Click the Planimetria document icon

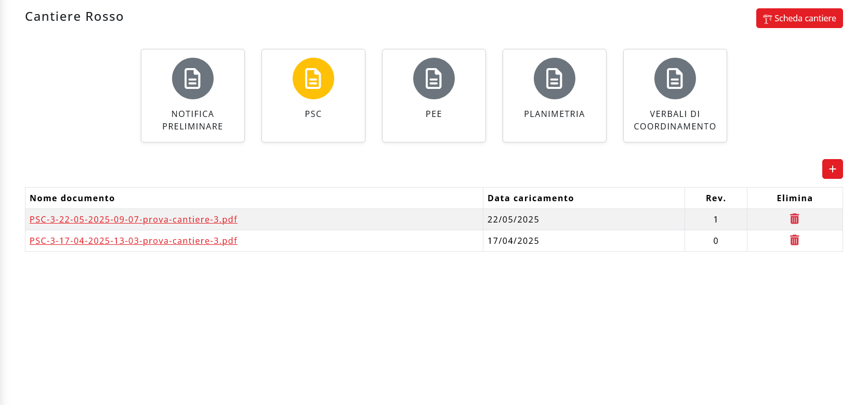point(555,79)
